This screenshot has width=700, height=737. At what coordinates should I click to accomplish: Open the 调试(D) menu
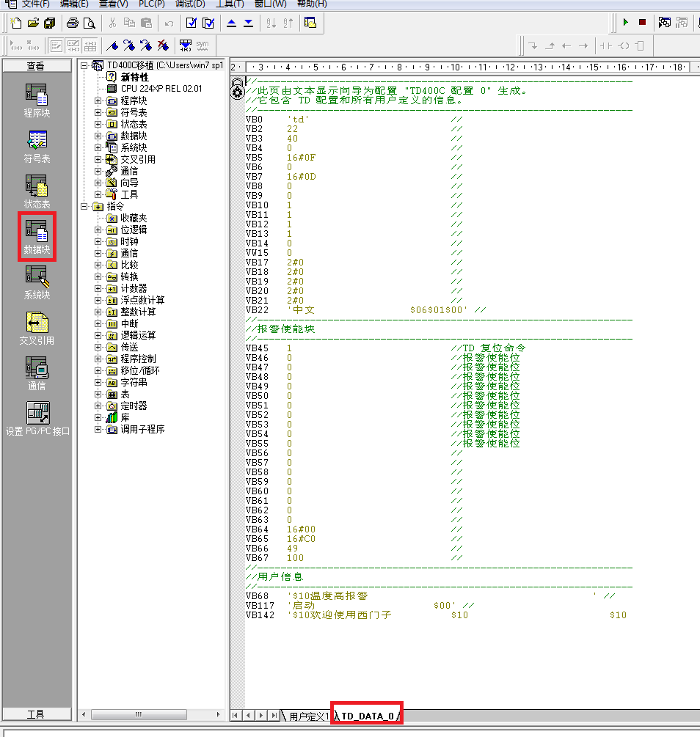(190, 4)
